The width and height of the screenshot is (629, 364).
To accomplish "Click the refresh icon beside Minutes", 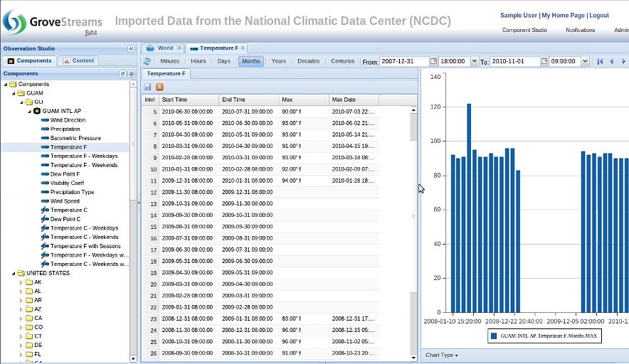I will tap(147, 62).
